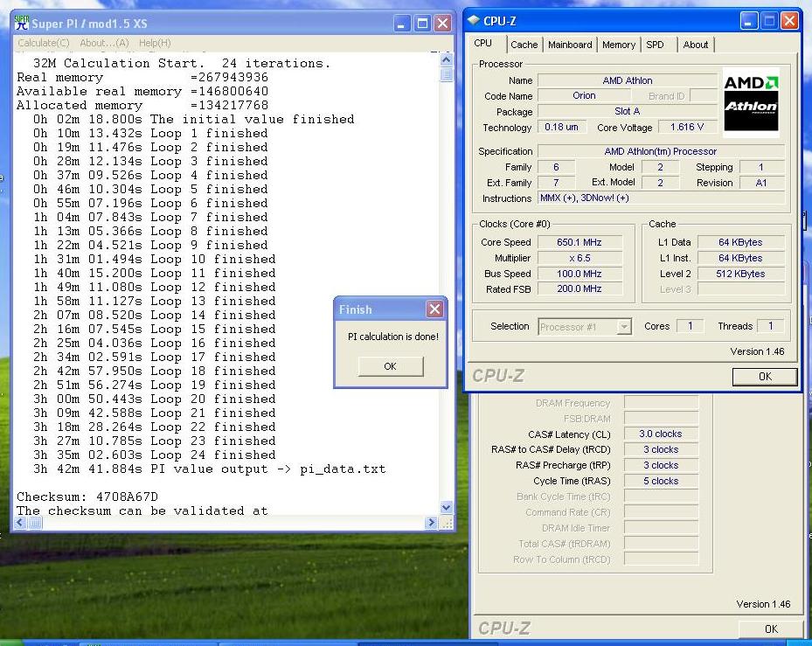Screen dimensions: 812x646
Task: Click the CAS# Latency value 3.0 clocks
Action: (661, 434)
